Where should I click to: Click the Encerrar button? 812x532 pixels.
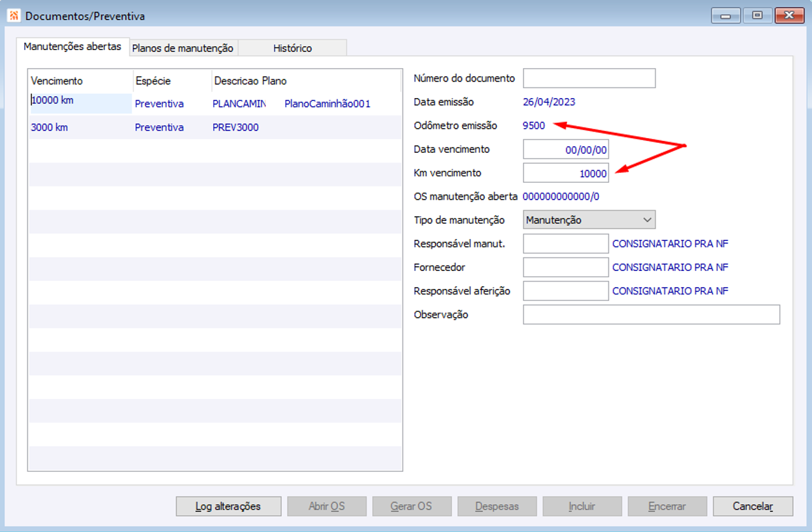point(667,506)
